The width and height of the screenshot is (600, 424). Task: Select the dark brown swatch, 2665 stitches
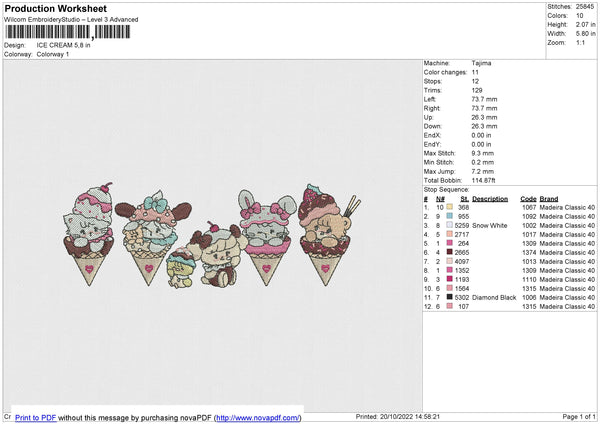450,252
